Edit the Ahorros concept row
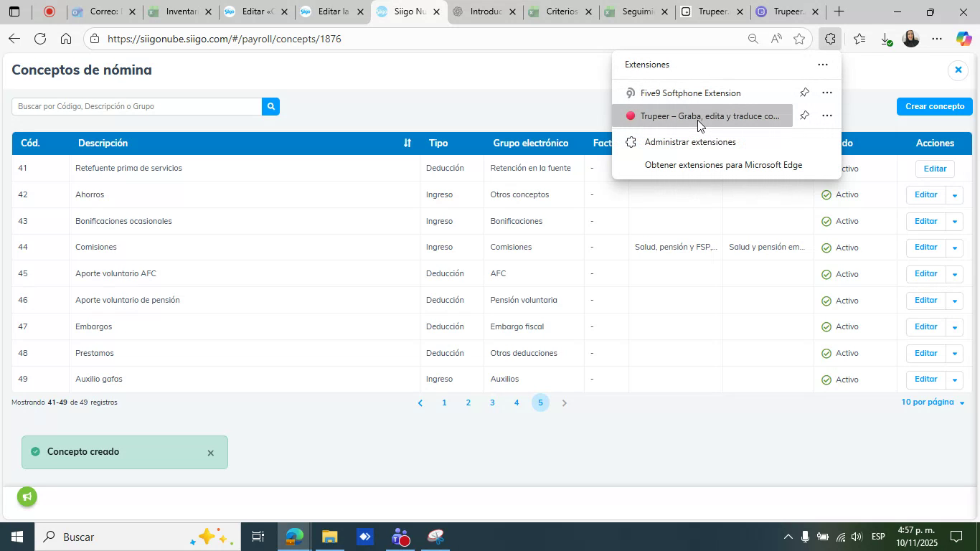Screen dimensions: 980x551 coord(925,194)
